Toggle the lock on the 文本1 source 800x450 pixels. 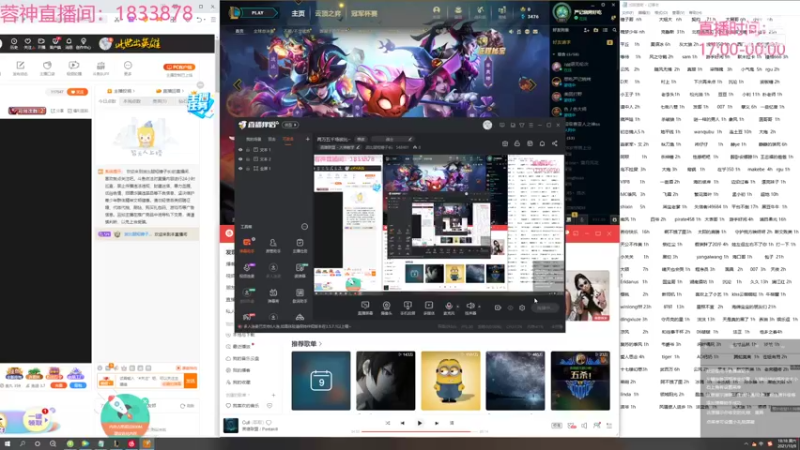(x=248, y=150)
